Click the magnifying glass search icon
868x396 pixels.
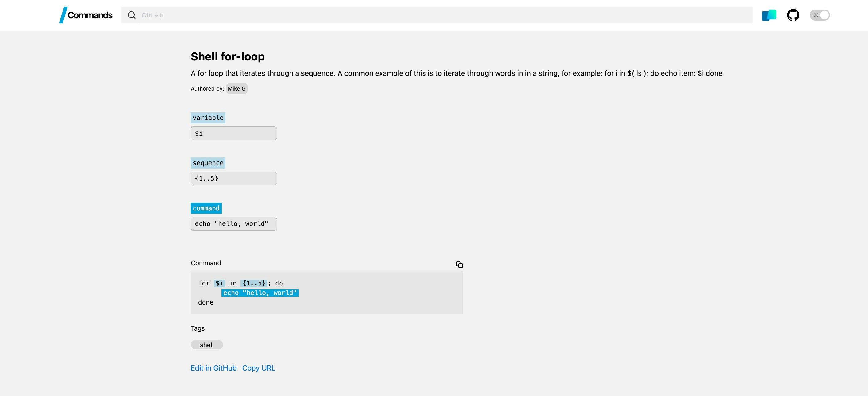coord(131,15)
